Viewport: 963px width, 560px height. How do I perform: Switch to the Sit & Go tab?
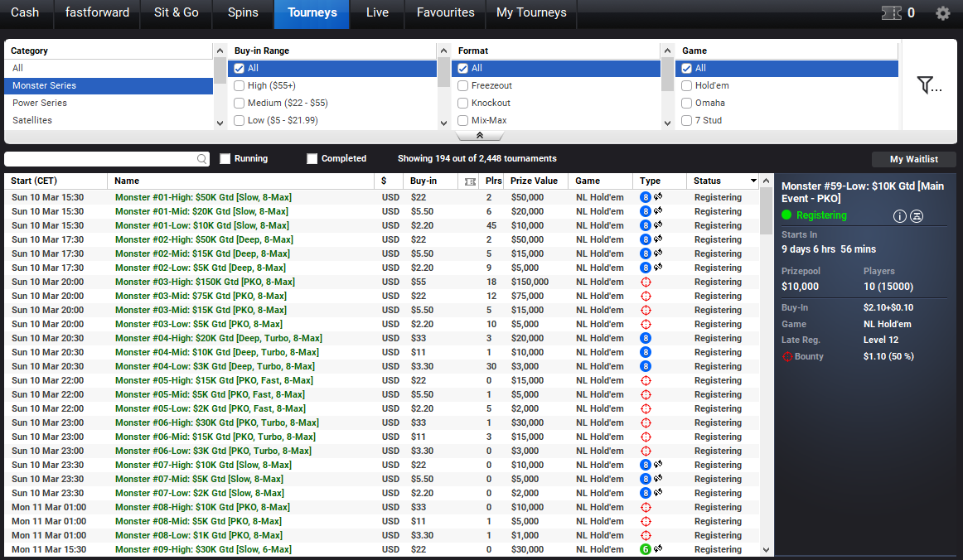point(176,13)
